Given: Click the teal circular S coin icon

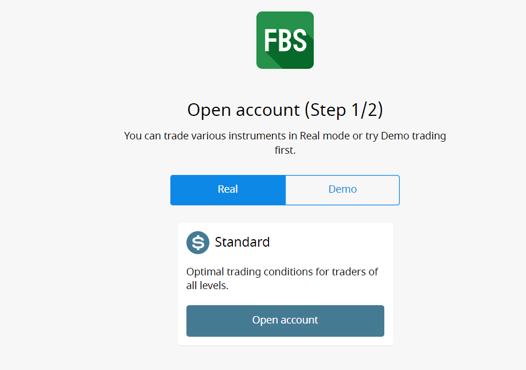Looking at the screenshot, I should (x=198, y=242).
